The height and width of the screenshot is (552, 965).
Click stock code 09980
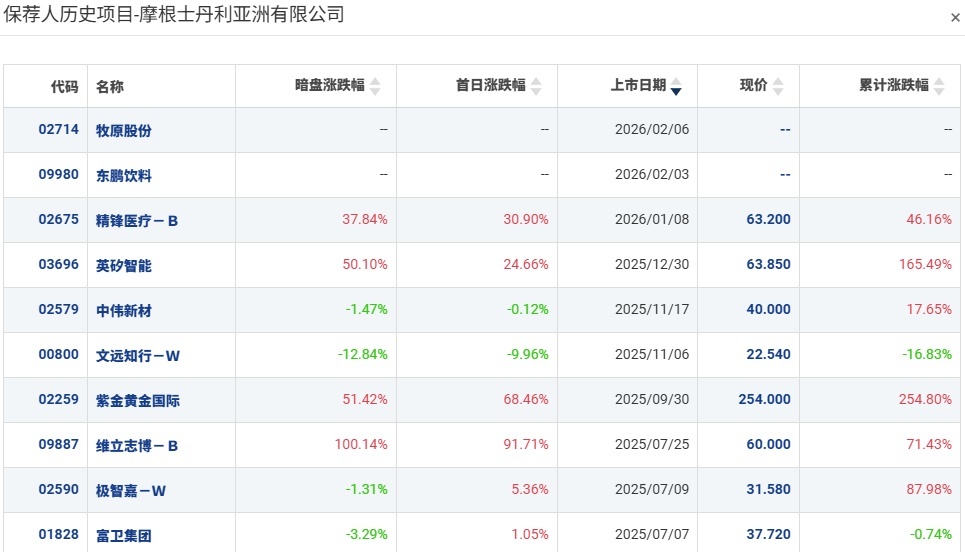[58, 174]
